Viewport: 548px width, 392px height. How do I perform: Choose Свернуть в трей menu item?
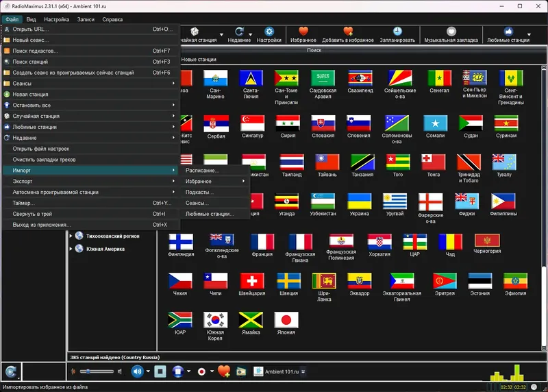coord(90,214)
